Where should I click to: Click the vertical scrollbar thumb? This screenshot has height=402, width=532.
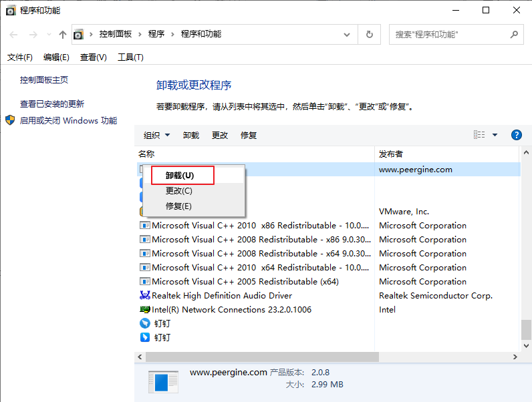(526, 329)
